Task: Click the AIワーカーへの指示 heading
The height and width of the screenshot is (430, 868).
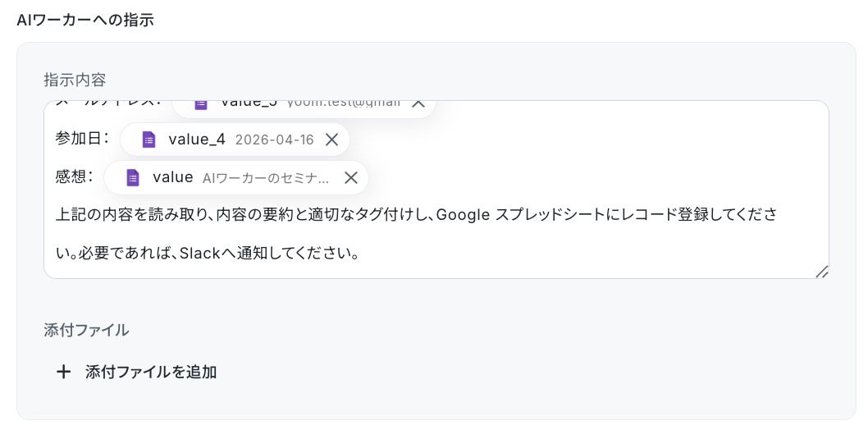Action: (85, 21)
